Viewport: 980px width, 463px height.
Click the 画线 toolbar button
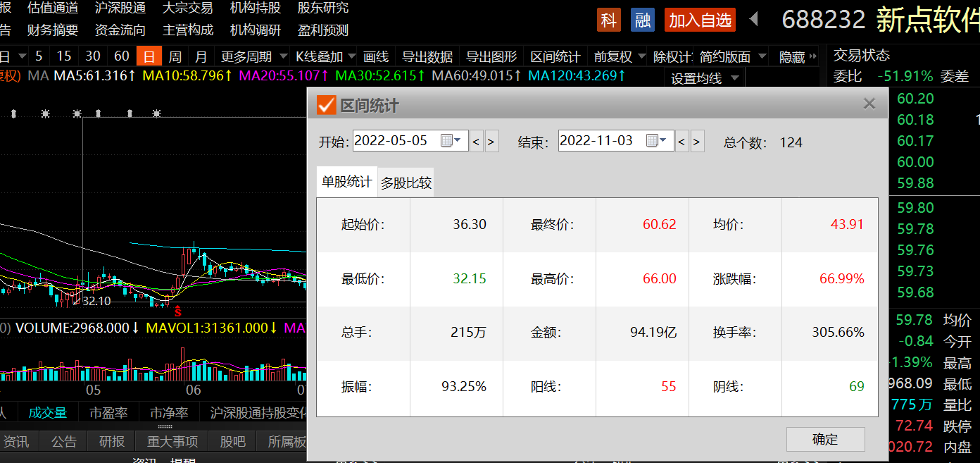pyautogui.click(x=376, y=56)
